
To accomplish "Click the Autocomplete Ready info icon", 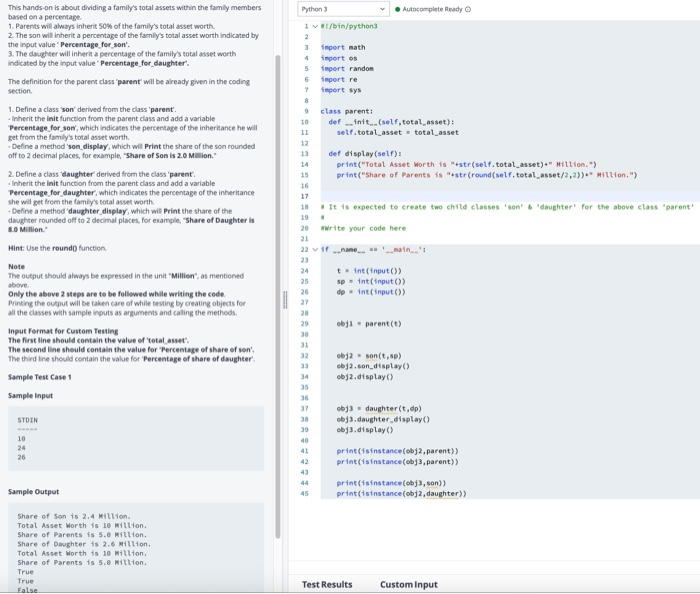I will pyautogui.click(x=468, y=9).
